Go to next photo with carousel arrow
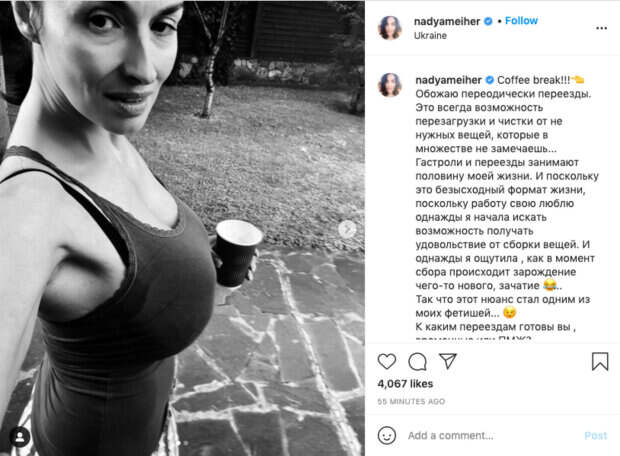Screen dimensions: 620x456 pos(347,229)
